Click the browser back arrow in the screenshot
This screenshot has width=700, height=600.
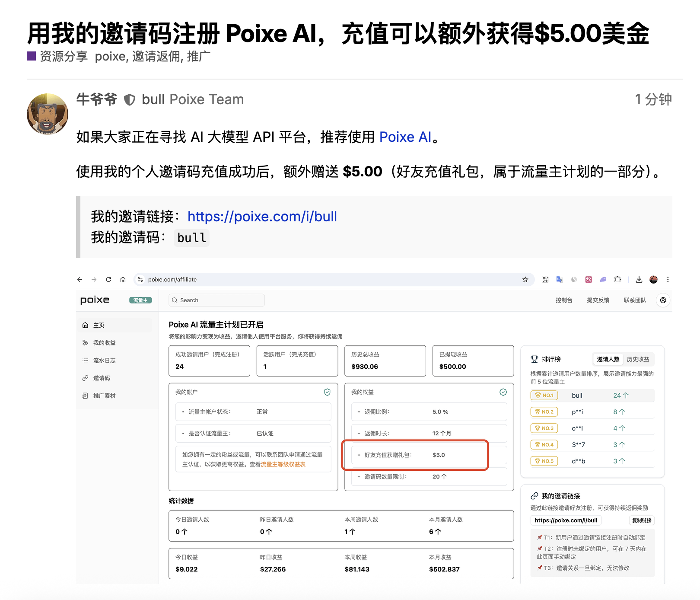coord(80,280)
